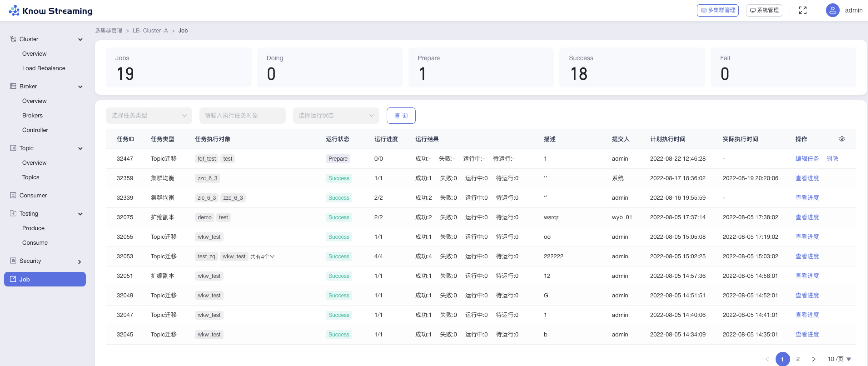Expand 共有4个 on job 32053
Screen dimensions: 868x366
tap(263, 256)
